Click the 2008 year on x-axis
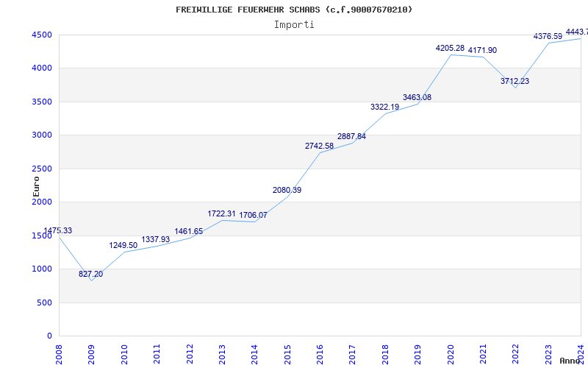 60,353
